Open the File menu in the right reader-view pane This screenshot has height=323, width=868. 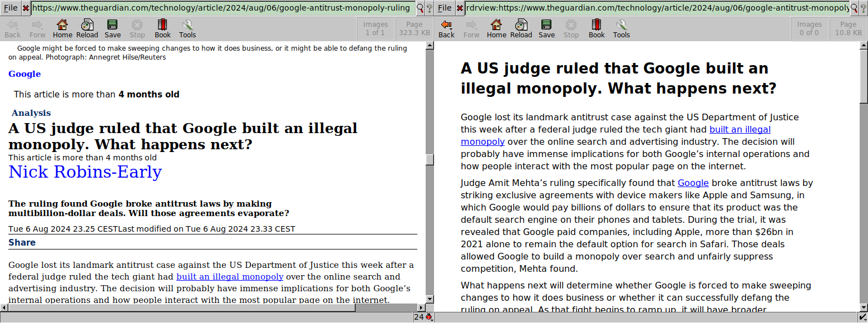pos(445,8)
